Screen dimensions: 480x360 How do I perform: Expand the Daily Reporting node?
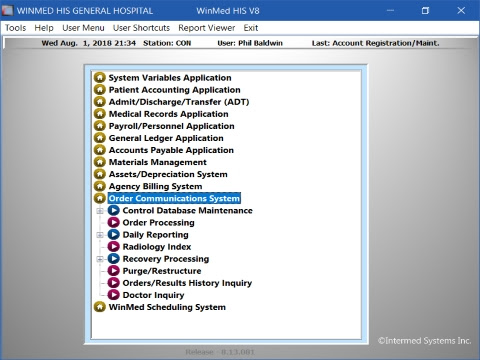coord(100,235)
